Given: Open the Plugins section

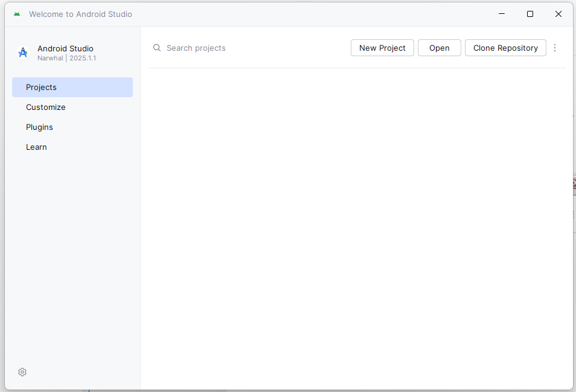Looking at the screenshot, I should [72, 127].
